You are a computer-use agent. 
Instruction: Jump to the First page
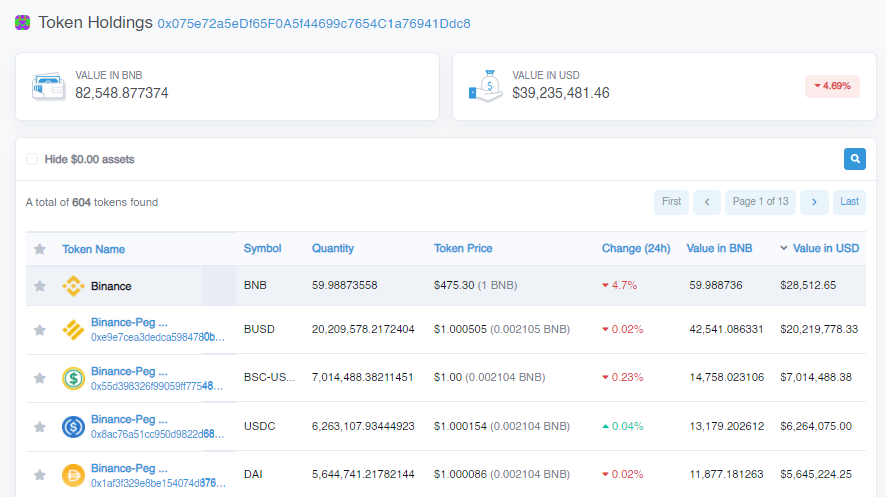pyautogui.click(x=671, y=202)
